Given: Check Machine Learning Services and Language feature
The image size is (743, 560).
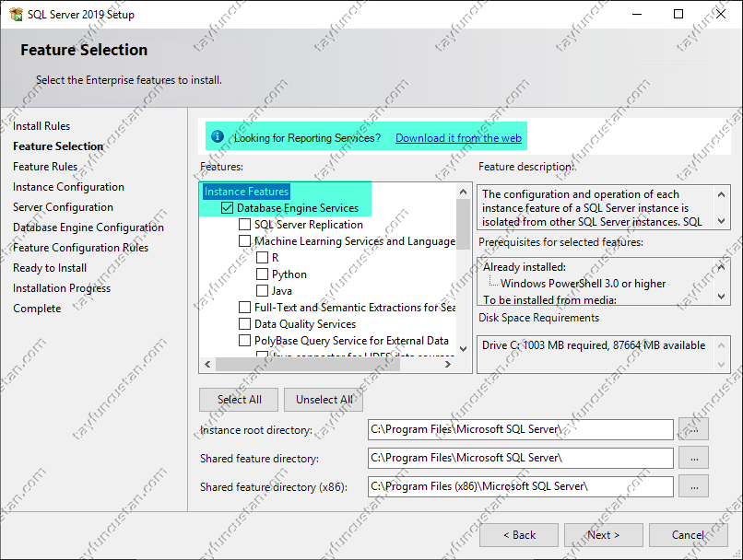Looking at the screenshot, I should tap(244, 241).
